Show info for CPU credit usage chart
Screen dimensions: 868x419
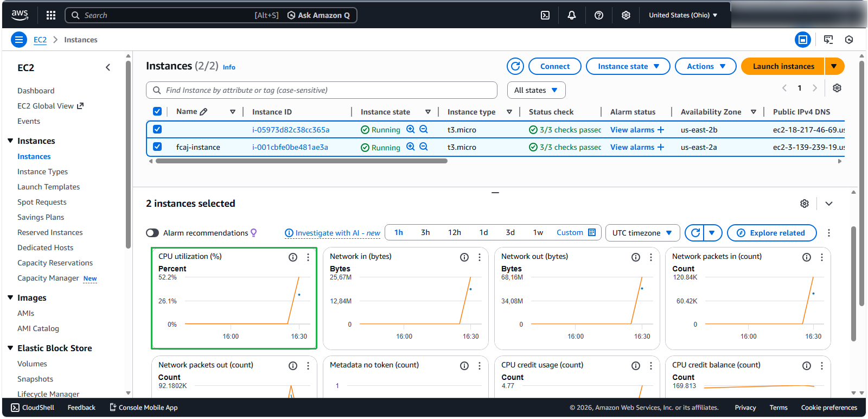pos(636,366)
